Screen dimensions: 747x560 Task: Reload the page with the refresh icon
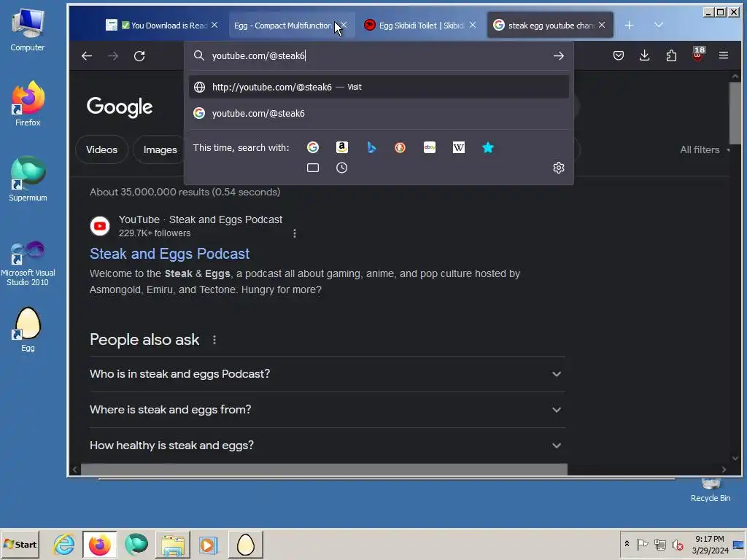pos(139,56)
